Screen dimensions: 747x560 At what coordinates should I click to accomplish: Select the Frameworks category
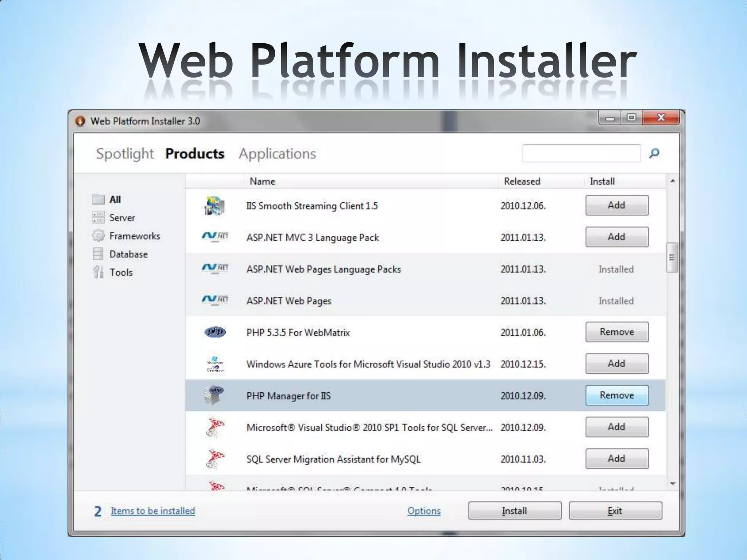tap(135, 236)
